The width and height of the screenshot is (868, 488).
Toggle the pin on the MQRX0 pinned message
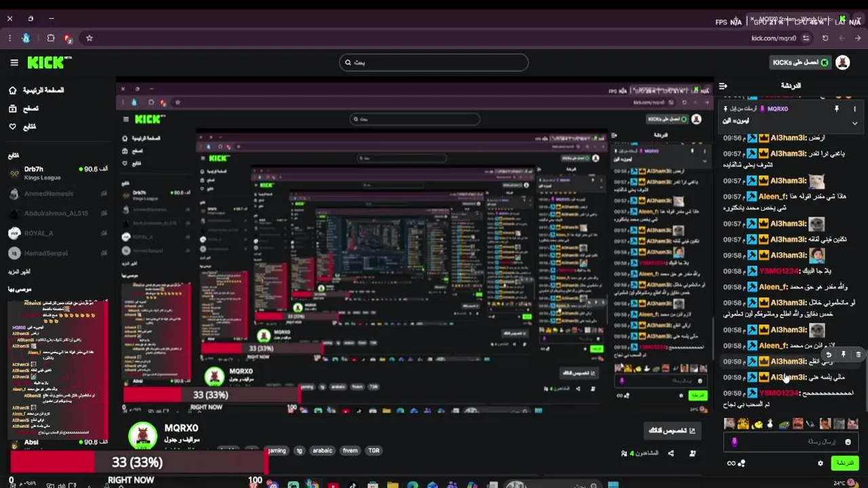[x=836, y=108]
